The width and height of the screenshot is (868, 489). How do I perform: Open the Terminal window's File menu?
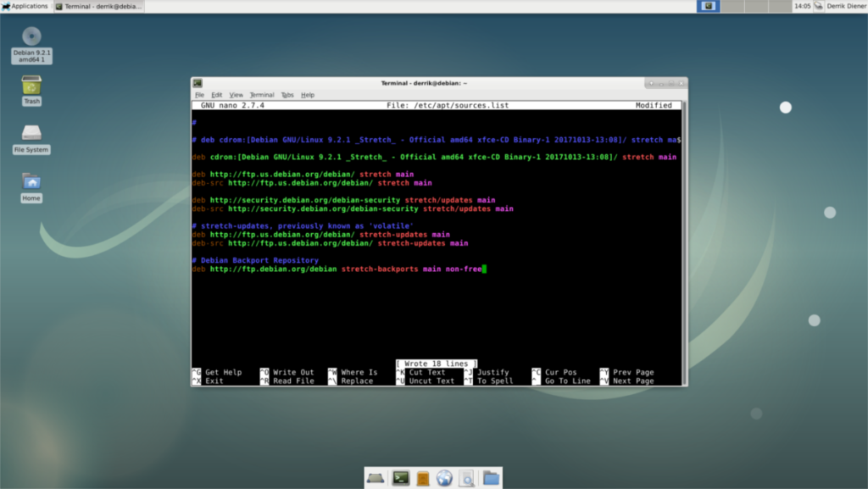[x=200, y=94]
